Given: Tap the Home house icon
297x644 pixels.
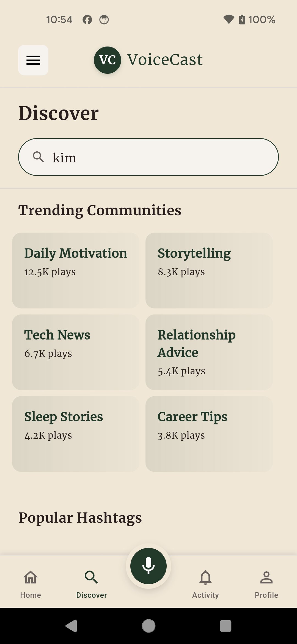Looking at the screenshot, I should (x=31, y=577).
